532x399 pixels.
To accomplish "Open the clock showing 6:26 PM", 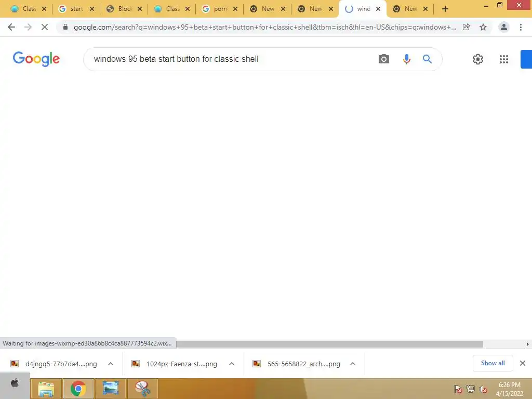I will coord(509,389).
